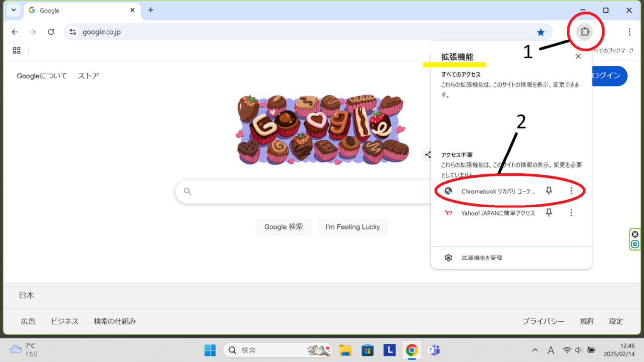Screen dimensions: 644x362
Task: Launch Chromebook リカバリ ユーティリティ extension
Action: pos(498,191)
